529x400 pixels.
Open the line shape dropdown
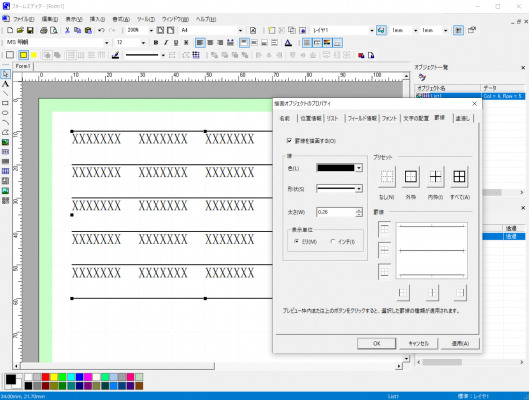coord(359,189)
